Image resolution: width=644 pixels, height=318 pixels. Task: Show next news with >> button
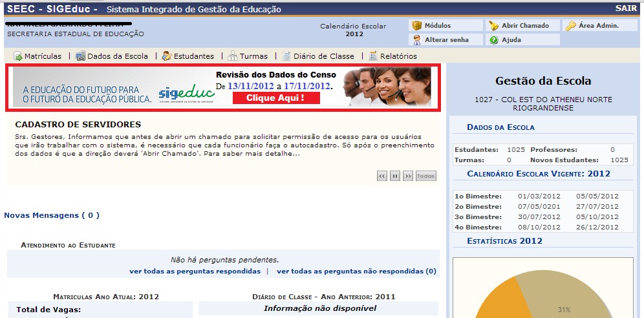(407, 176)
